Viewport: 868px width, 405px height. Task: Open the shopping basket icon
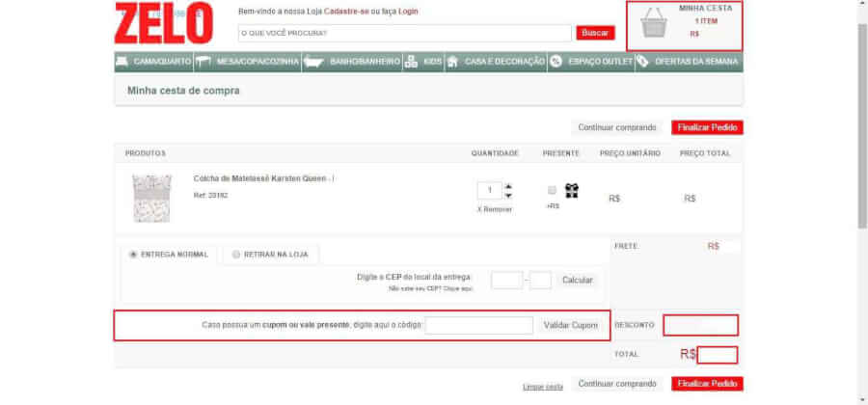(x=654, y=25)
